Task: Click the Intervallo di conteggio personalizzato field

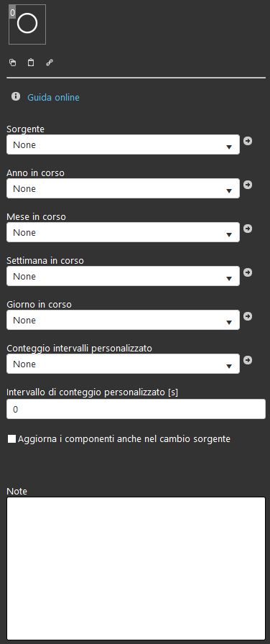Action: pyautogui.click(x=136, y=409)
